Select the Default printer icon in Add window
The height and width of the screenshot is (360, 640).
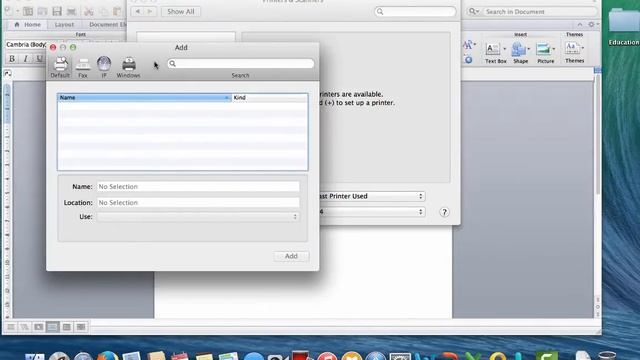[x=60, y=67]
